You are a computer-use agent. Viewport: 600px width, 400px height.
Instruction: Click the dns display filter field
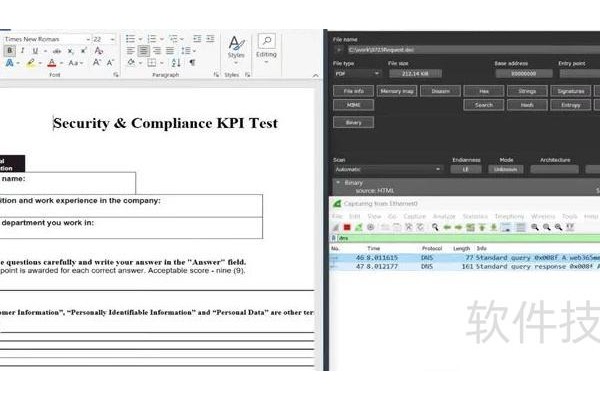[x=469, y=238]
